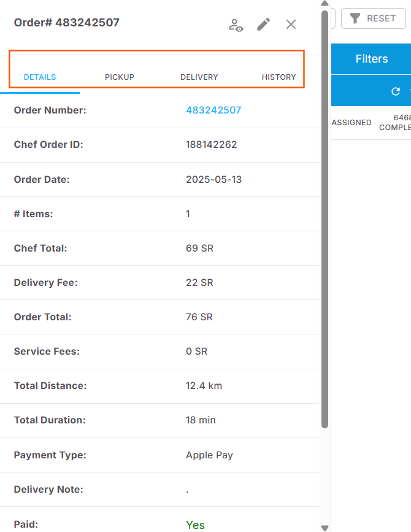
Task: Click the scrollbar up arrow
Action: pos(325,4)
